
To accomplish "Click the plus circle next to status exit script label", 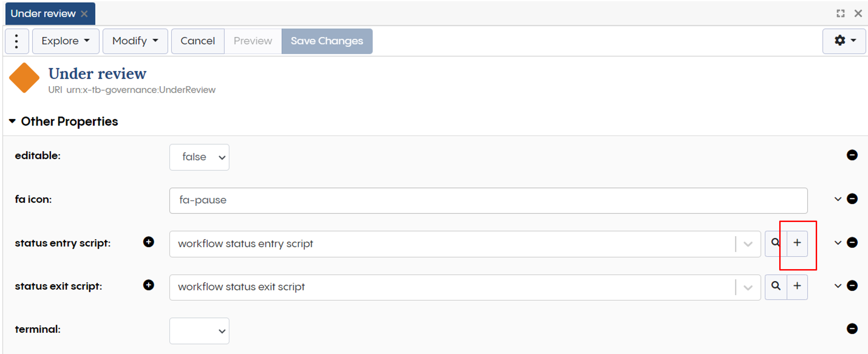I will pos(149,285).
